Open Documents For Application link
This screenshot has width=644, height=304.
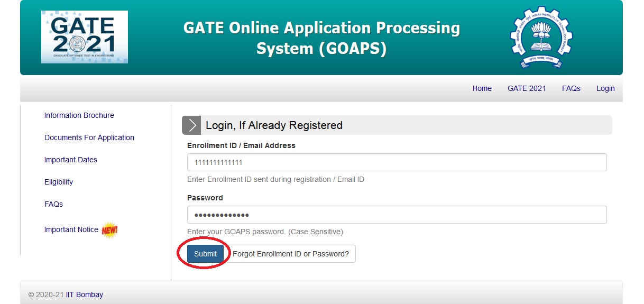pyautogui.click(x=89, y=137)
